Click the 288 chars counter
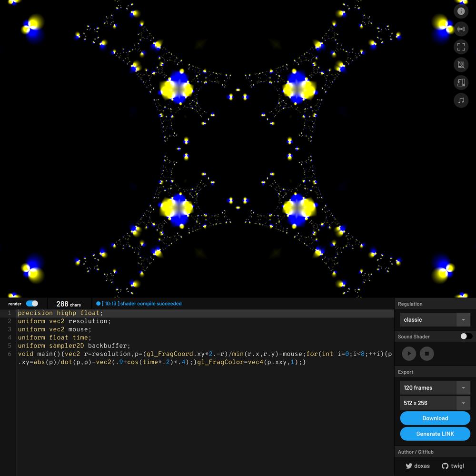476x476 pixels. click(x=69, y=304)
